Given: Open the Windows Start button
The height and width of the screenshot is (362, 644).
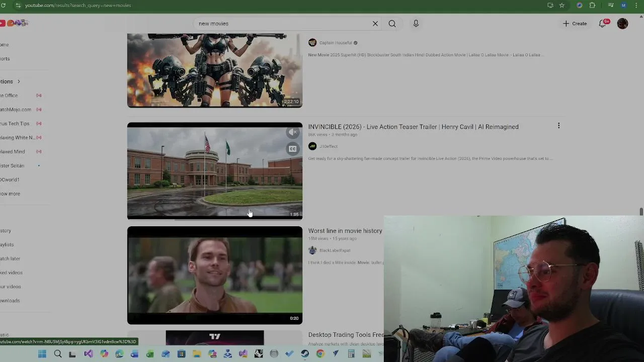Looking at the screenshot, I should point(42,354).
